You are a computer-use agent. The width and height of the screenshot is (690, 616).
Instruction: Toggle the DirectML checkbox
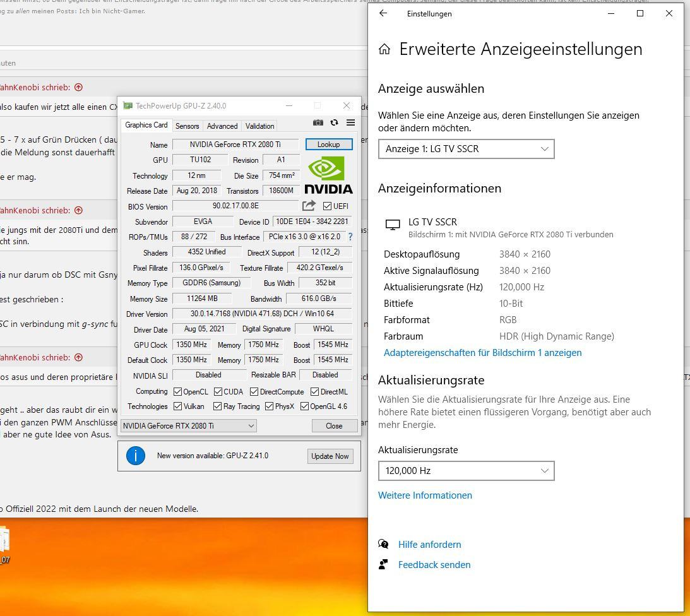[x=314, y=391]
